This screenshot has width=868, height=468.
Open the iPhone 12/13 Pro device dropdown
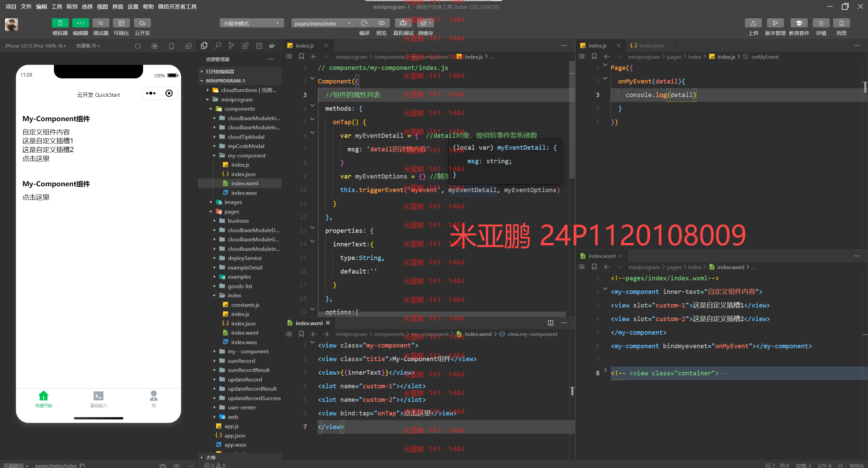[36, 46]
